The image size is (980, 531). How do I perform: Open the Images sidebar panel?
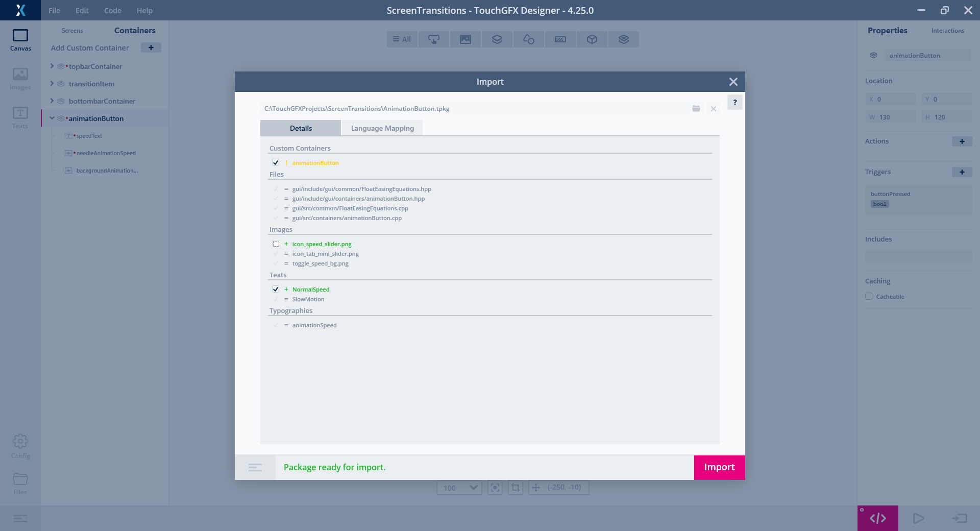point(20,79)
